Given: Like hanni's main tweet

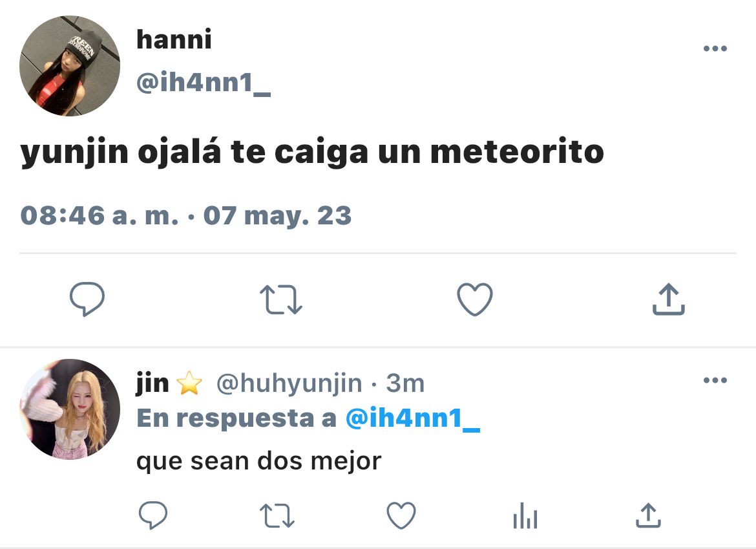Looking at the screenshot, I should tap(475, 299).
